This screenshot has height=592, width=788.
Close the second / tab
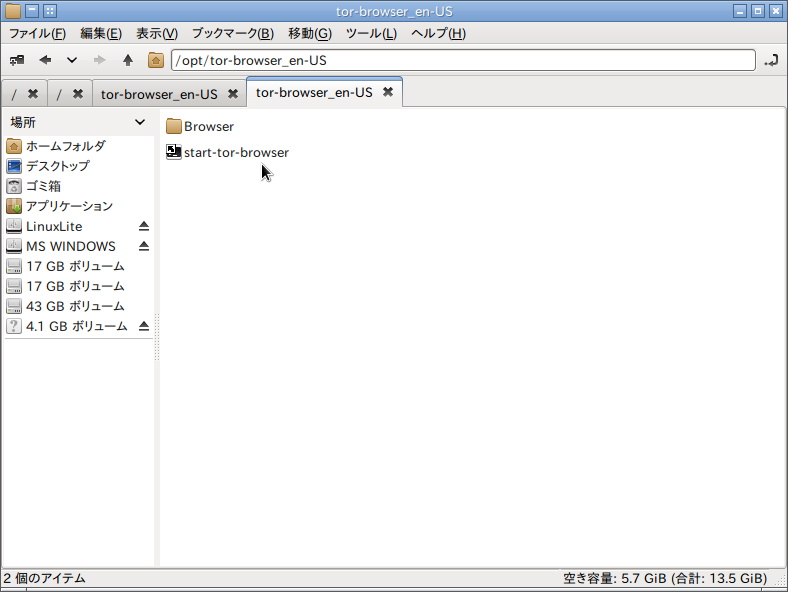78,94
